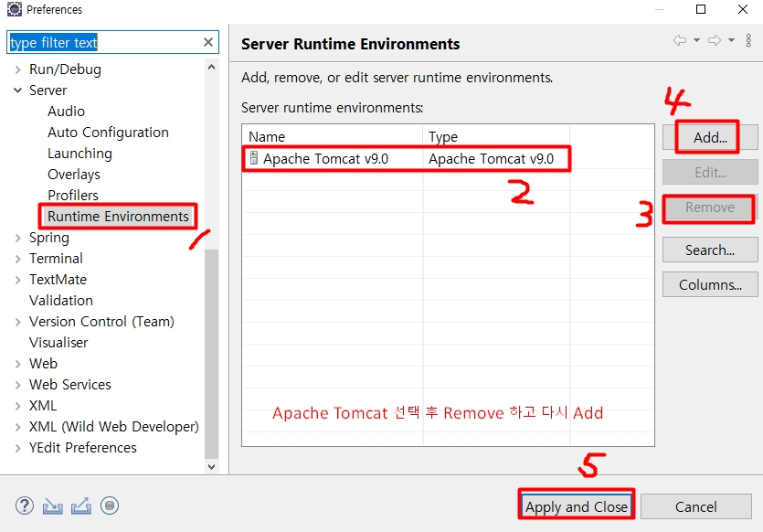Click the Export preferences icon

pos(80,506)
